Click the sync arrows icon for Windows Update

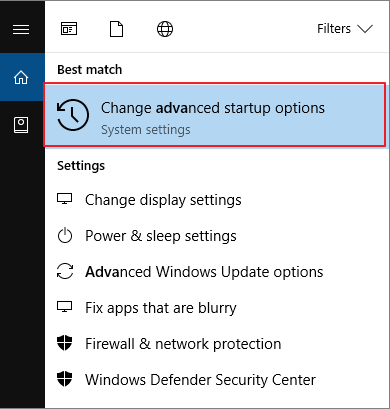(65, 271)
